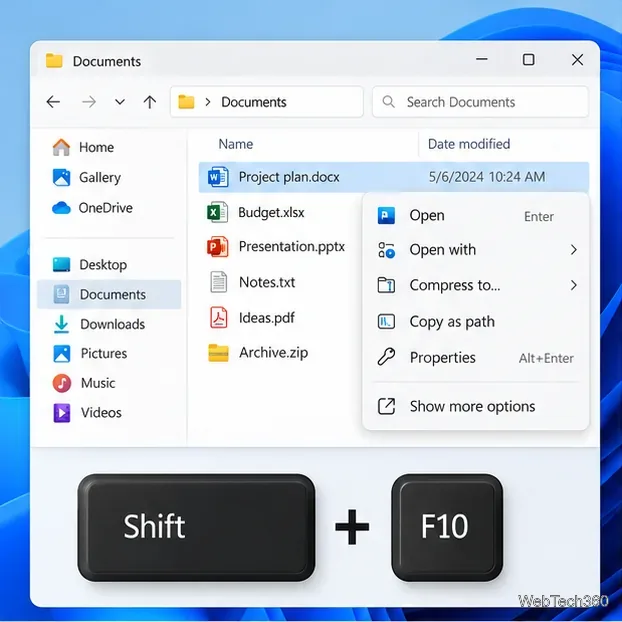Click the text file icon of Notes.txt
Image resolution: width=622 pixels, height=622 pixels.
pyautogui.click(x=219, y=282)
